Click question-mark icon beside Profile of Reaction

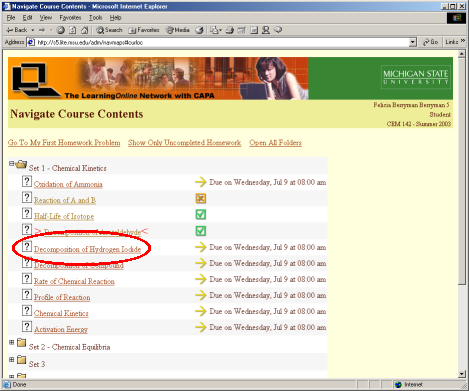(27, 294)
